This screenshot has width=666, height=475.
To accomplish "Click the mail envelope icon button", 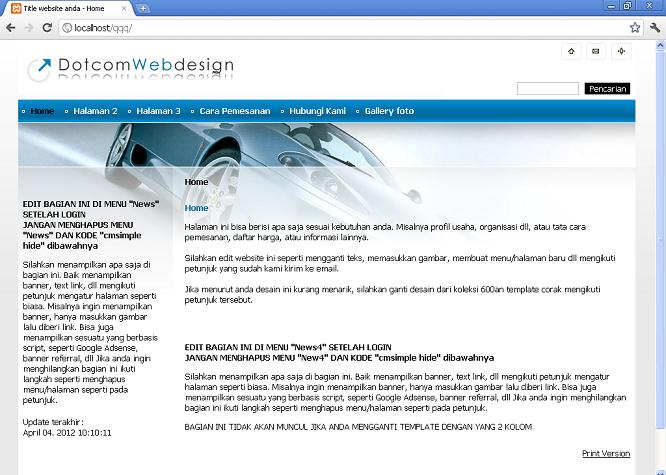I will 595,51.
